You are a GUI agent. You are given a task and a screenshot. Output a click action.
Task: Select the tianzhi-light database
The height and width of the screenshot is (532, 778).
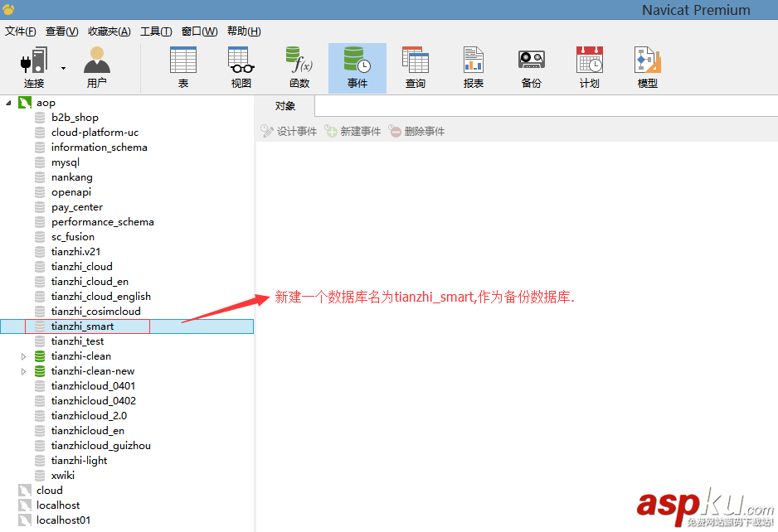tap(79, 461)
